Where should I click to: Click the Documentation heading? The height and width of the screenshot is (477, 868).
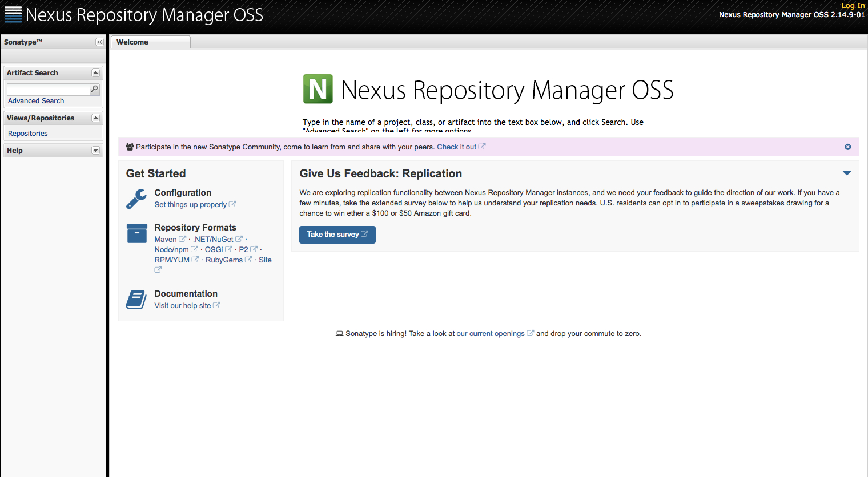[186, 294]
